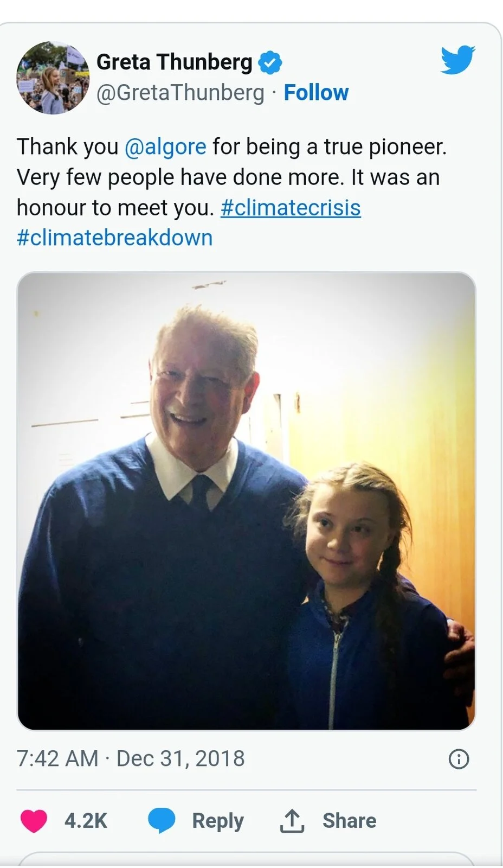Click the share upload arrow icon
Viewport: 503px width, 868px height.
tap(292, 821)
